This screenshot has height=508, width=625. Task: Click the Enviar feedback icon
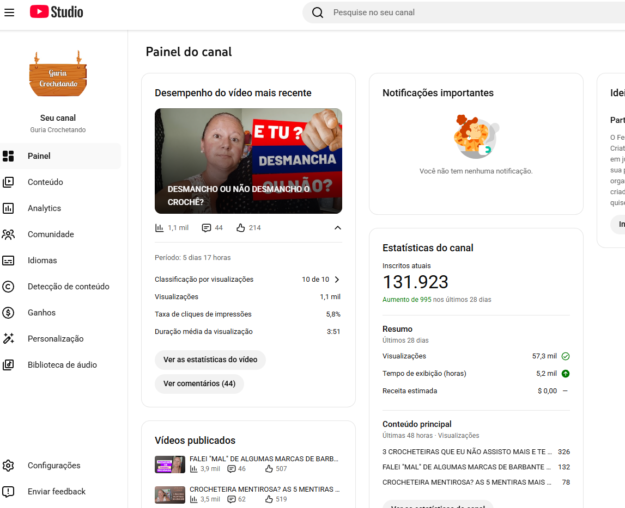(x=8, y=492)
